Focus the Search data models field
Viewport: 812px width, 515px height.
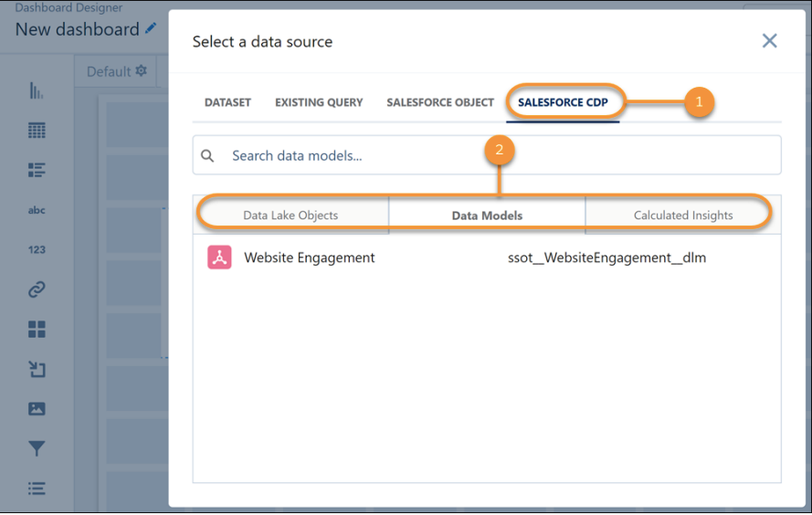(487, 155)
